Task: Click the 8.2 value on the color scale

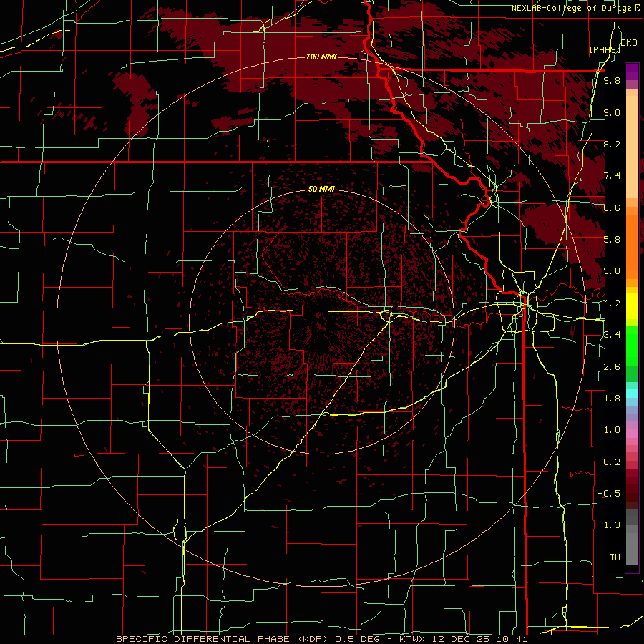Action: click(x=612, y=144)
